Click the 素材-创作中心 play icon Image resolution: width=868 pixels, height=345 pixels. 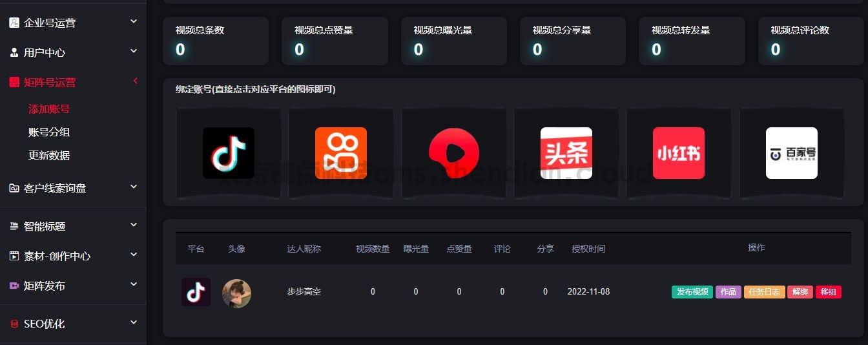(14, 256)
